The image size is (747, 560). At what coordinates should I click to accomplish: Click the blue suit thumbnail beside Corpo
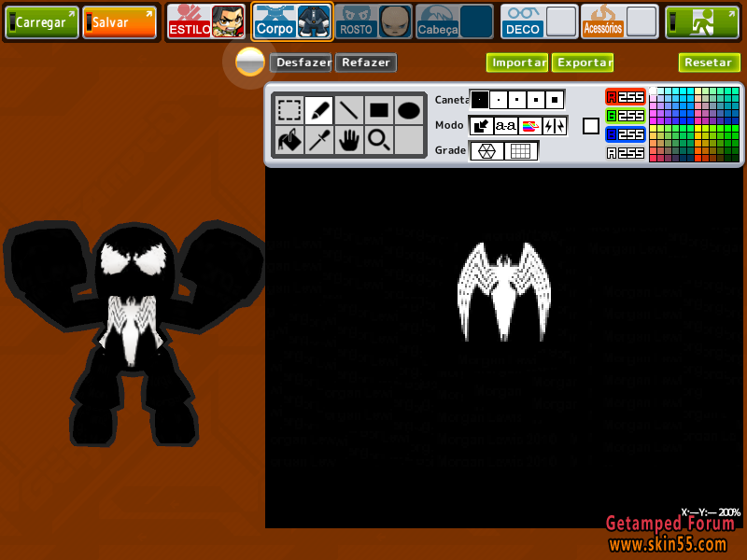[x=314, y=21]
